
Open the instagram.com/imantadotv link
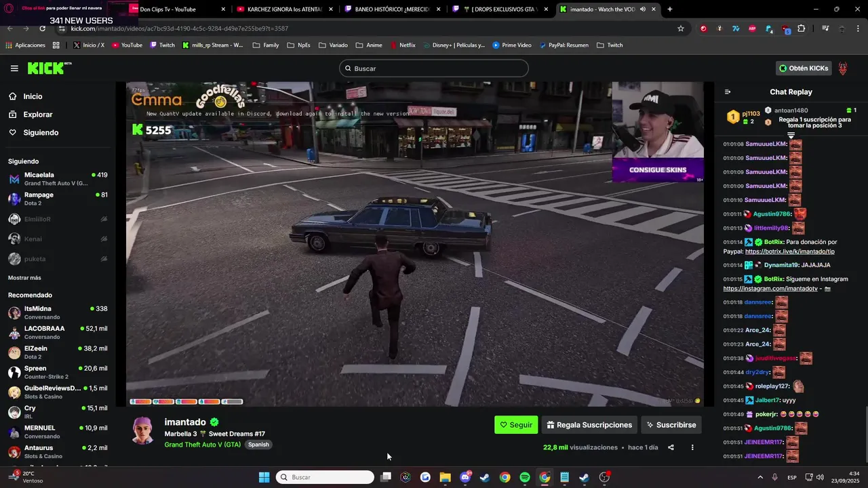[770, 289]
